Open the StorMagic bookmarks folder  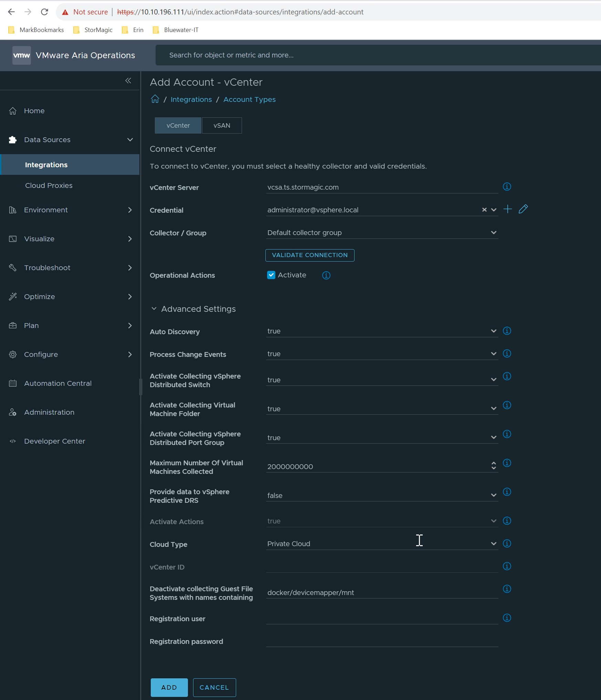[93, 30]
